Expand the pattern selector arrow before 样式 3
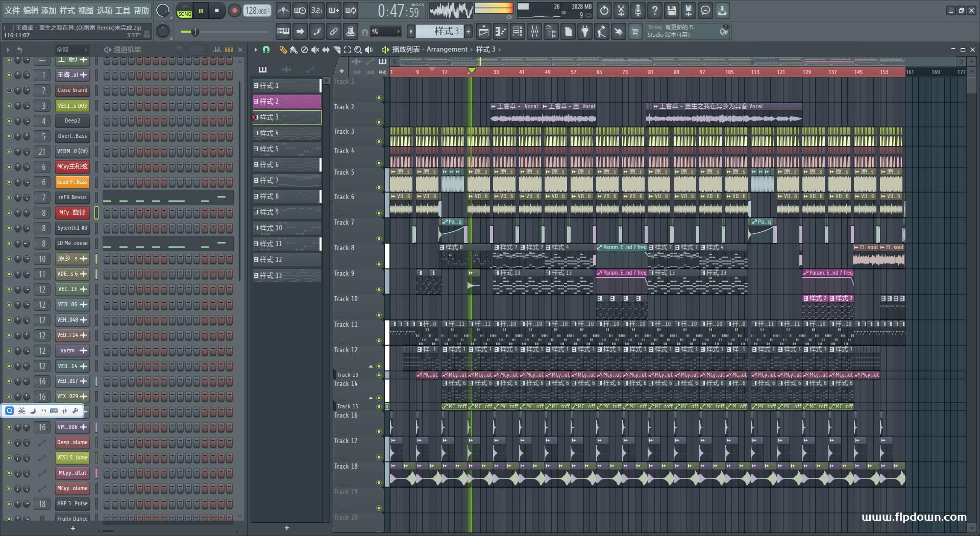This screenshot has height=536, width=980. pyautogui.click(x=411, y=32)
